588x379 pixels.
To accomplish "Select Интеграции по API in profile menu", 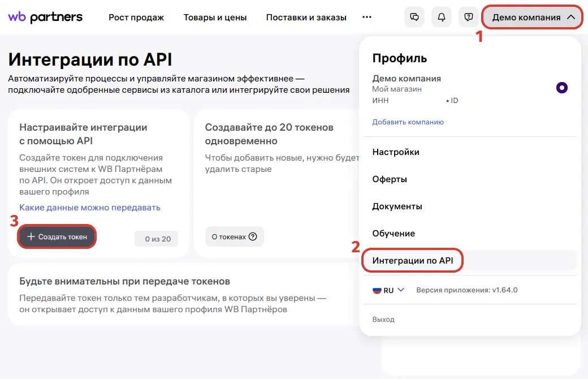I will coord(413,261).
